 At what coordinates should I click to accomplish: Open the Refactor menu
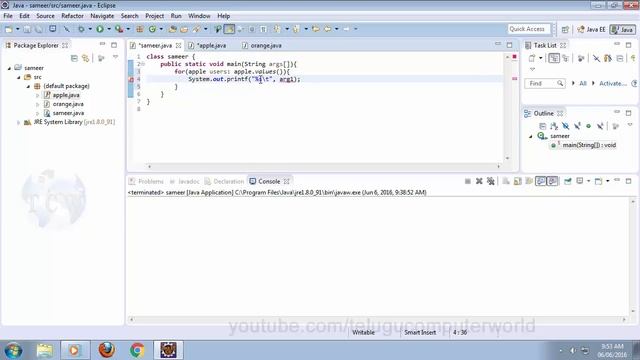[72, 16]
